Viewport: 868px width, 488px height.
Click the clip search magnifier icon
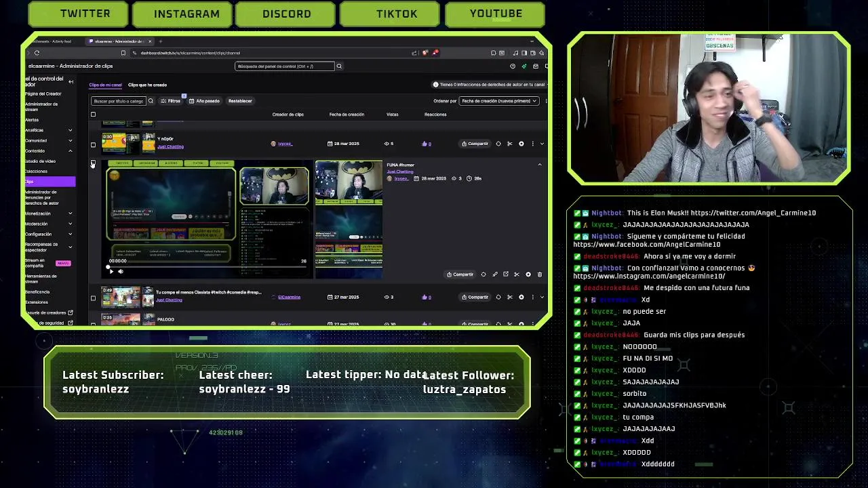point(151,101)
